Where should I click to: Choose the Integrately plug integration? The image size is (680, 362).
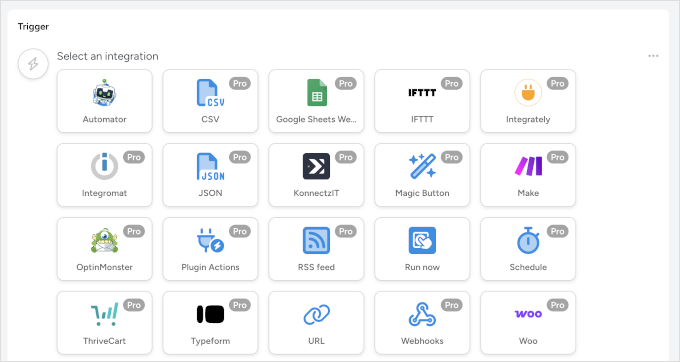click(528, 101)
